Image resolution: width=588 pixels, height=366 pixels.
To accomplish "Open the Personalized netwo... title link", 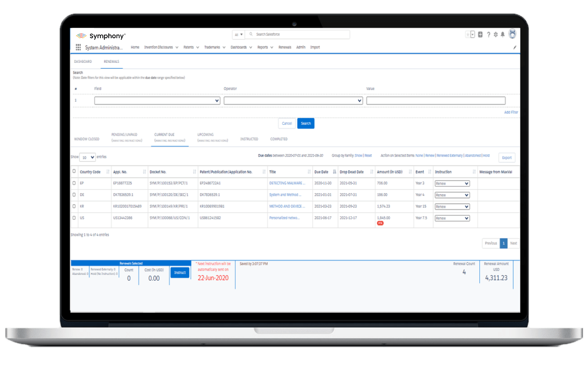I will click(x=284, y=218).
